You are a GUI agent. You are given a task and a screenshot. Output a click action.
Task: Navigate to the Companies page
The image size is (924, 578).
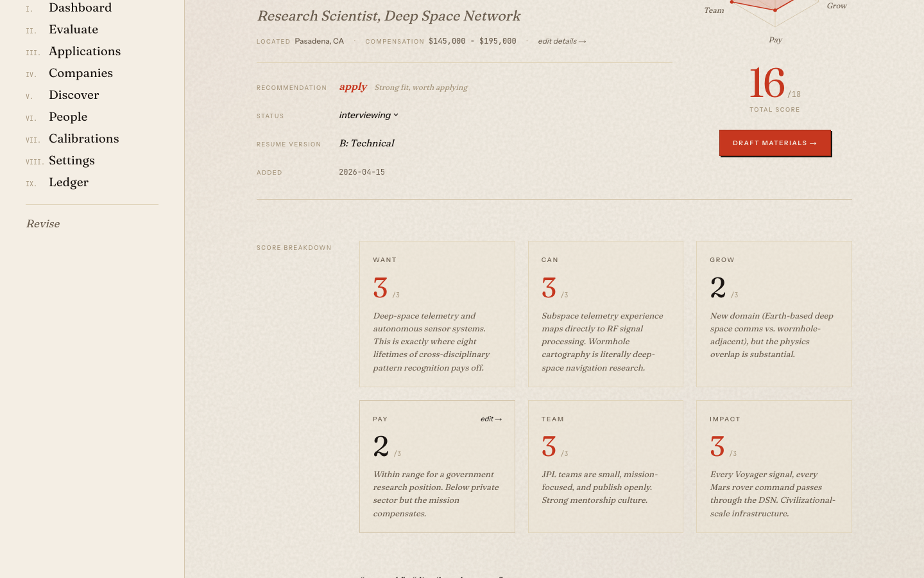[80, 73]
